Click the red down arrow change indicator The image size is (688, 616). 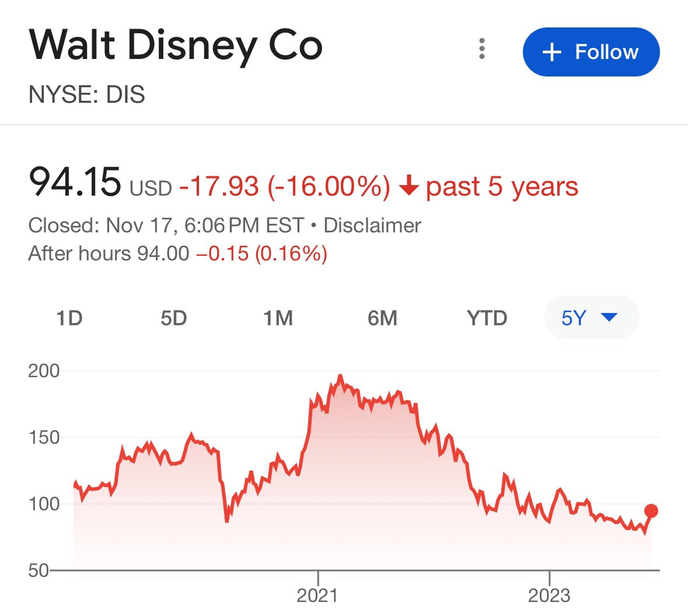tap(408, 186)
